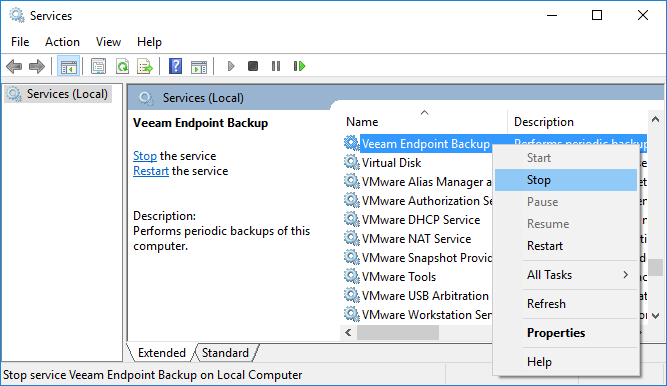
Task: Click the Restart Service toolbar icon
Action: (299, 66)
